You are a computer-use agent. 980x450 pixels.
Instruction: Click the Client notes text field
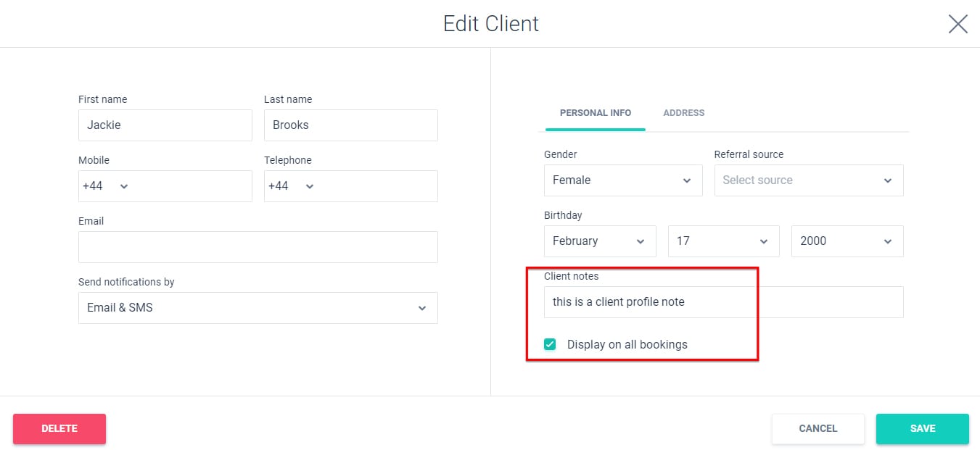724,302
